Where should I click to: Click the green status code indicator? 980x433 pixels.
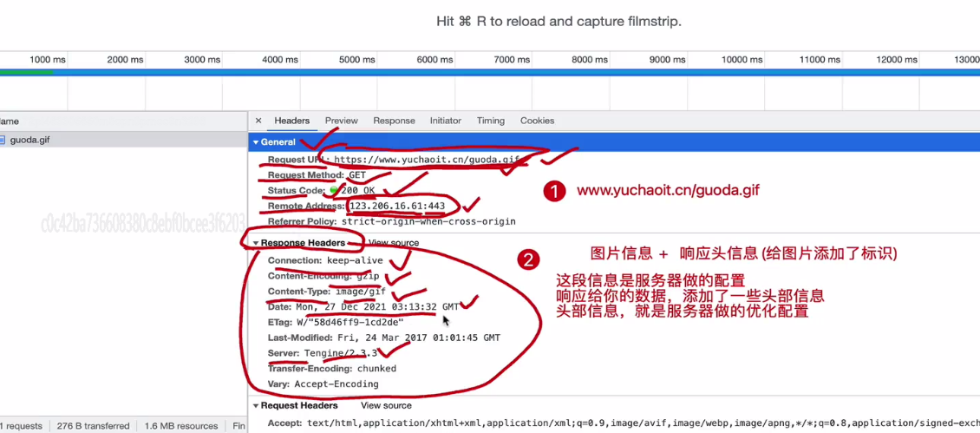[x=334, y=190]
